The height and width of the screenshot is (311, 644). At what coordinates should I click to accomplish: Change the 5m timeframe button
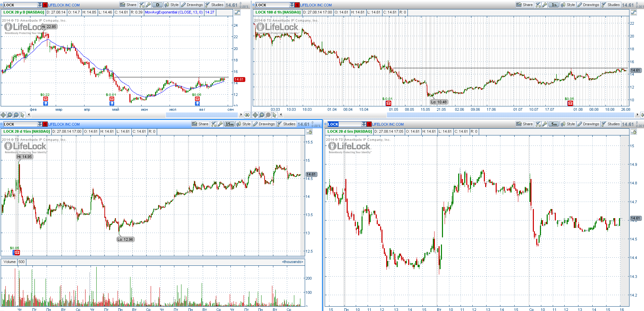(x=554, y=124)
